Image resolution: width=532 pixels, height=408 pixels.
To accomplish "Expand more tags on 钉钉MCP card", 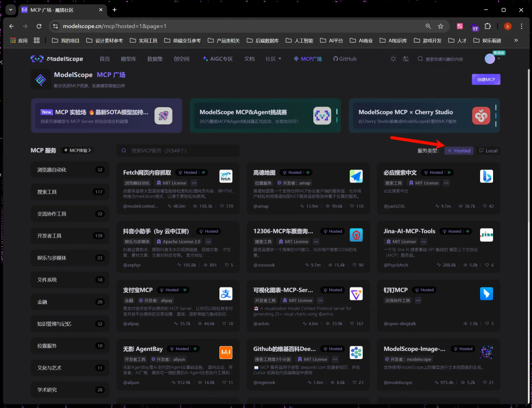I will pyautogui.click(x=418, y=300).
